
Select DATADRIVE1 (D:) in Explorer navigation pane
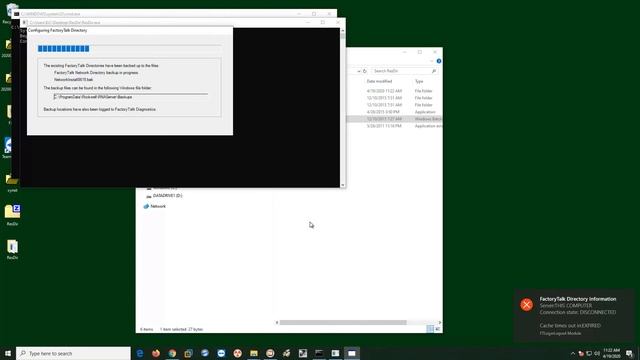pyautogui.click(x=164, y=196)
